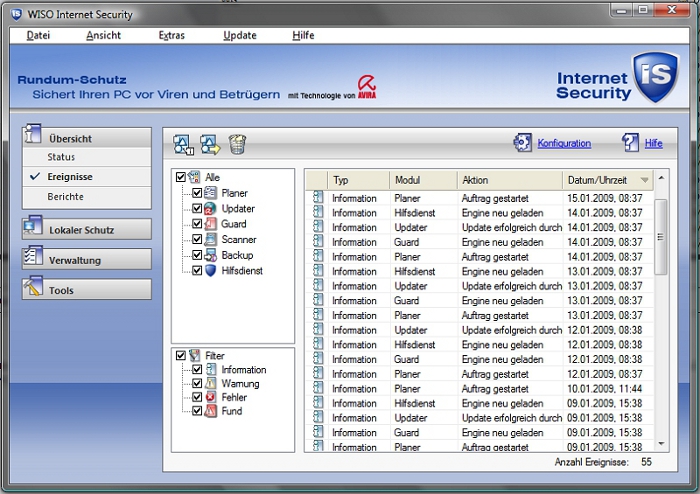Click the Lokaler Schutz sidebar icon
Viewport: 700px width, 494px height.
(32, 229)
